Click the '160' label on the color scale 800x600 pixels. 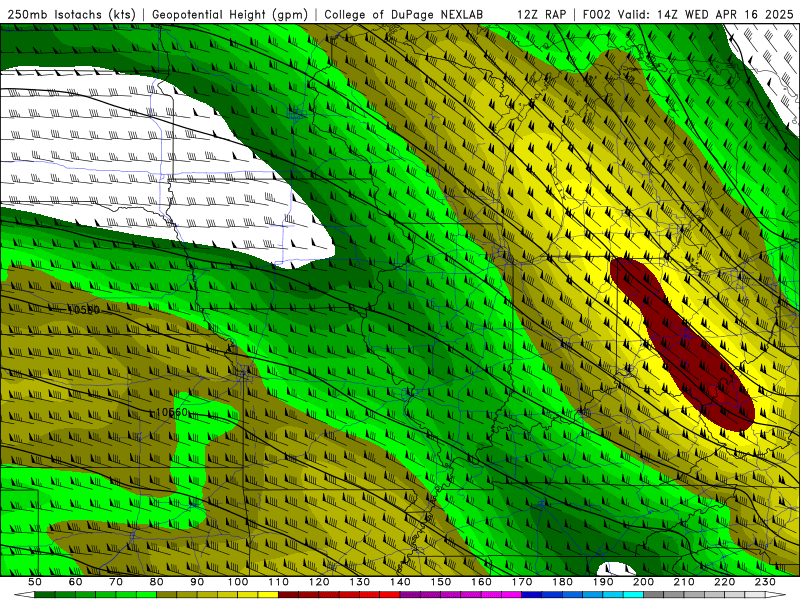[x=481, y=582]
